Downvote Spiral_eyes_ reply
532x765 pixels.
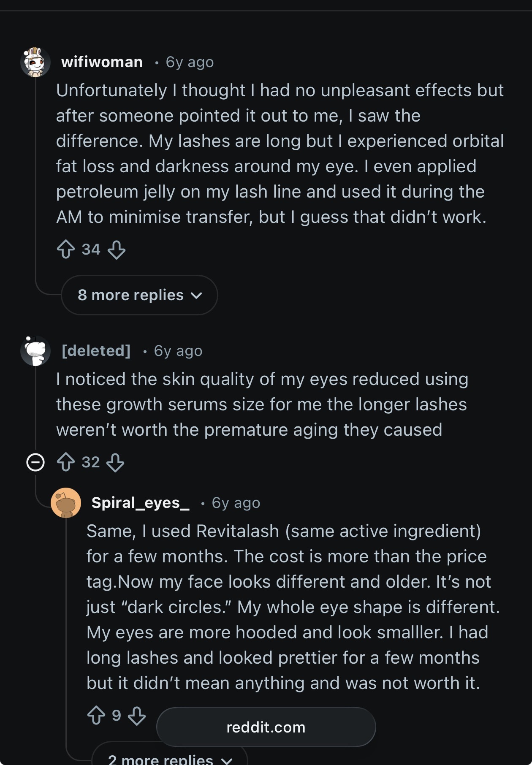click(x=137, y=716)
